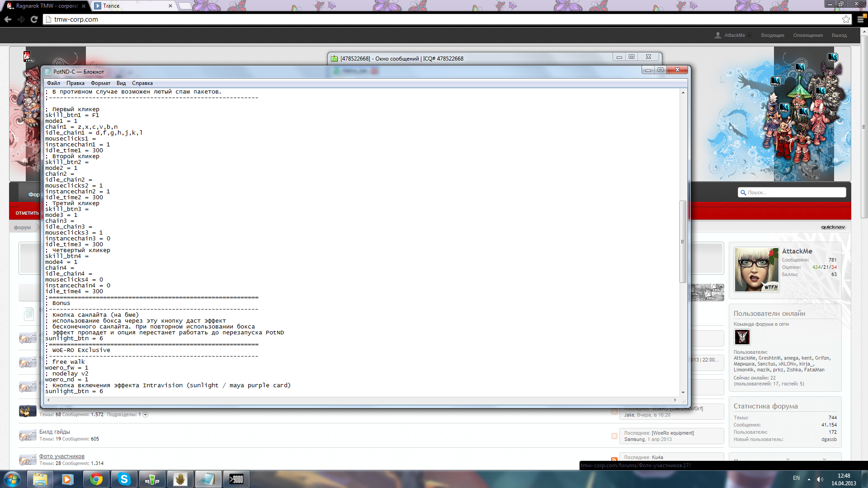Close the Trance browser tab
Image resolution: width=868 pixels, height=488 pixels.
click(170, 6)
